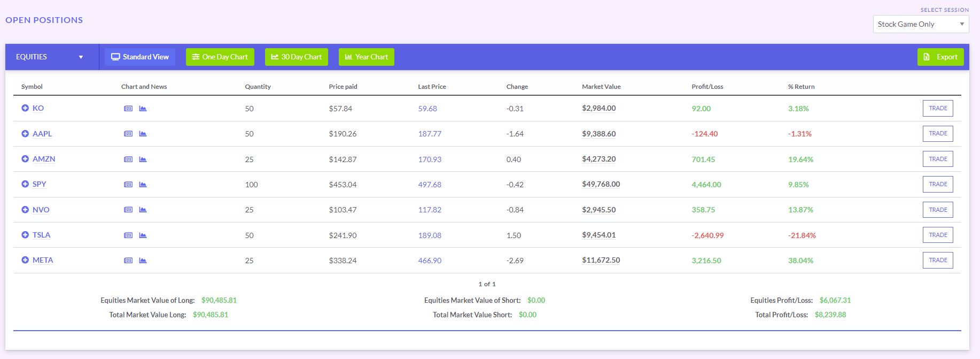Click TRADE button for META
The width and height of the screenshot is (980, 359).
(x=938, y=260)
